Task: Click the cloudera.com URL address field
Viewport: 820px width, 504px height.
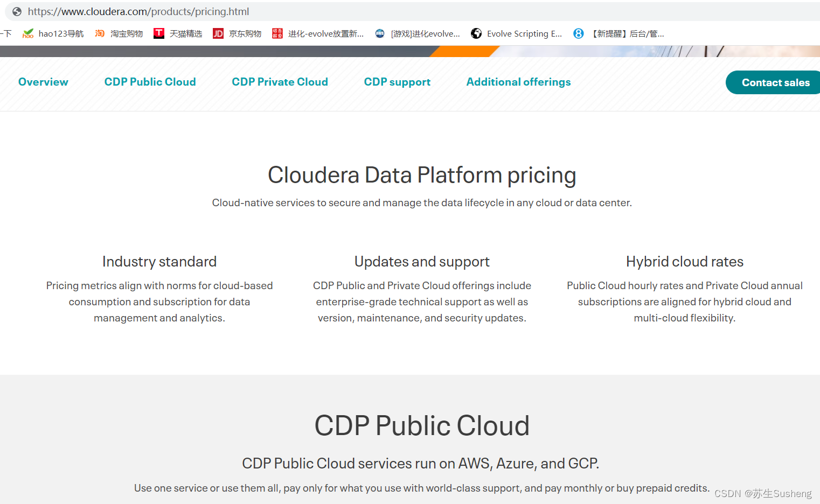Action: click(x=138, y=12)
